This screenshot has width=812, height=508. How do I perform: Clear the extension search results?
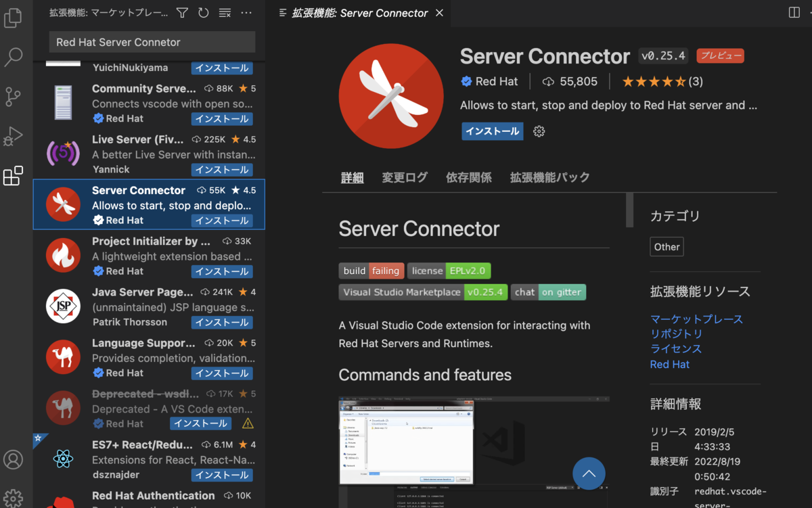(x=225, y=12)
